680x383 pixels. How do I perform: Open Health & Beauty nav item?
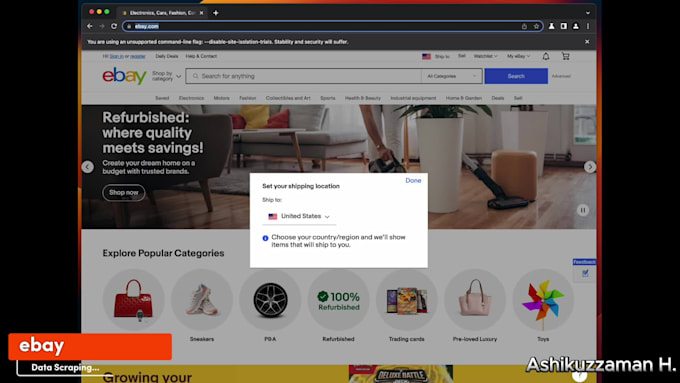point(363,98)
